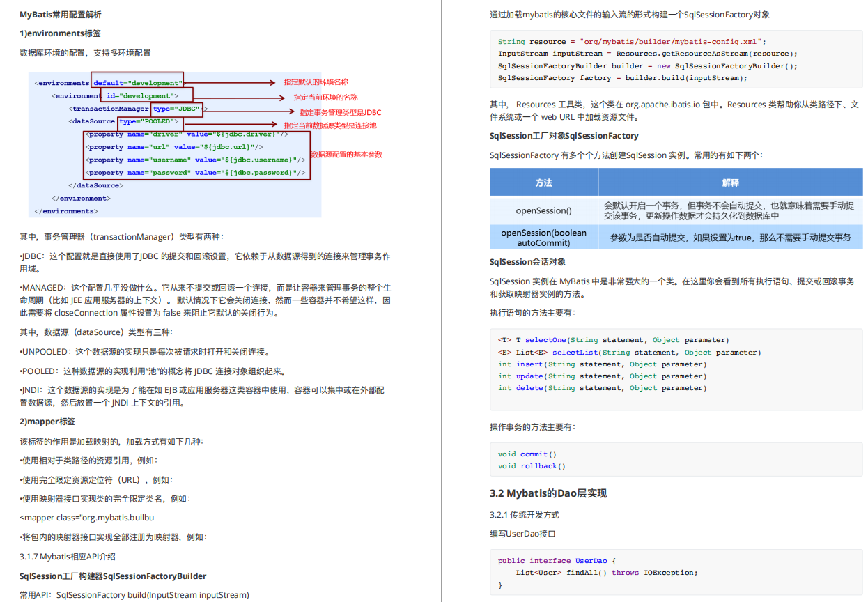
Task: Click the closing "</environments>" tag line
Action: pyautogui.click(x=66, y=211)
